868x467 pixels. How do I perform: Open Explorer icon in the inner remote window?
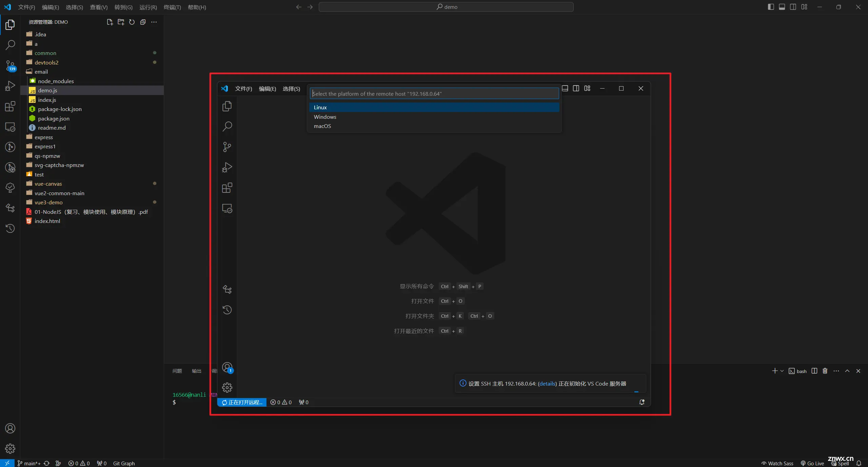pos(227,106)
